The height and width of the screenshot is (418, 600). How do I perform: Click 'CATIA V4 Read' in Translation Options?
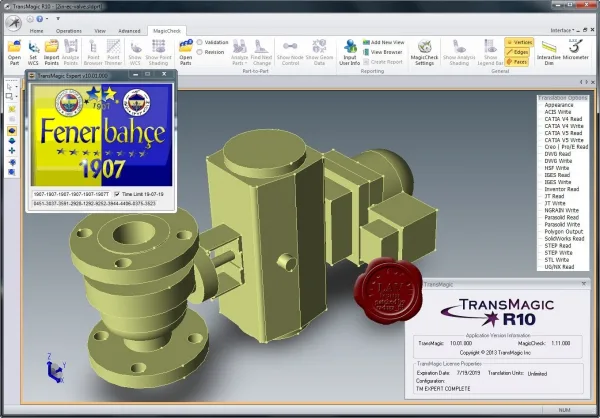tap(563, 119)
